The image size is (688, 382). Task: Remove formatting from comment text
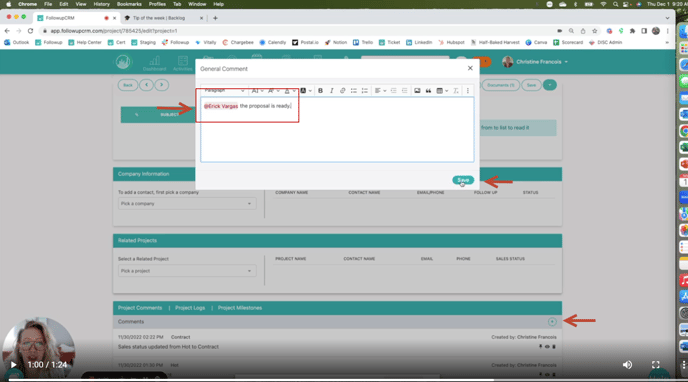(x=456, y=91)
